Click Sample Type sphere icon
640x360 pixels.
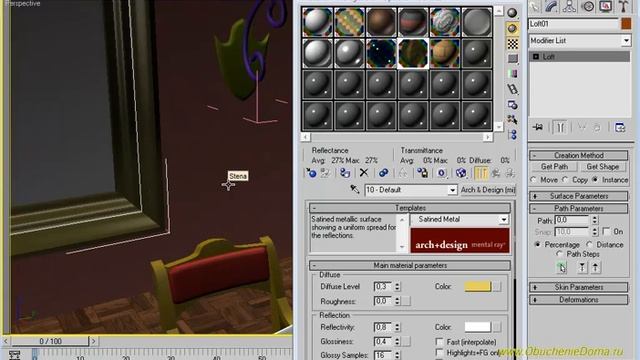click(x=512, y=13)
